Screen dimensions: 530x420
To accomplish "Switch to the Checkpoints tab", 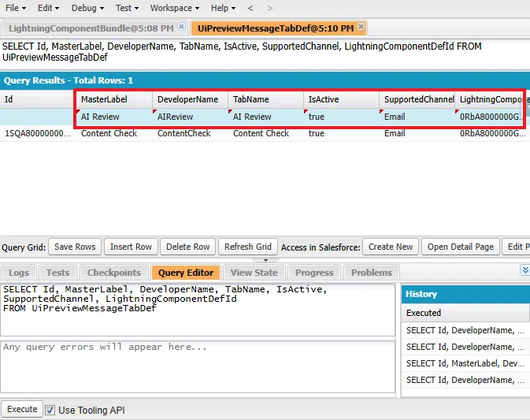I will (x=114, y=273).
